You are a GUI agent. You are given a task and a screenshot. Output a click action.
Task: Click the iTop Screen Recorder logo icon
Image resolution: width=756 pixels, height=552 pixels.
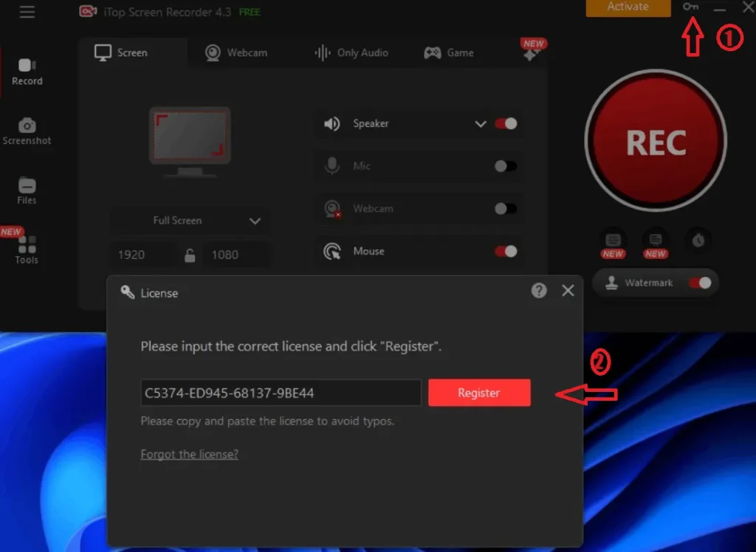pos(88,11)
